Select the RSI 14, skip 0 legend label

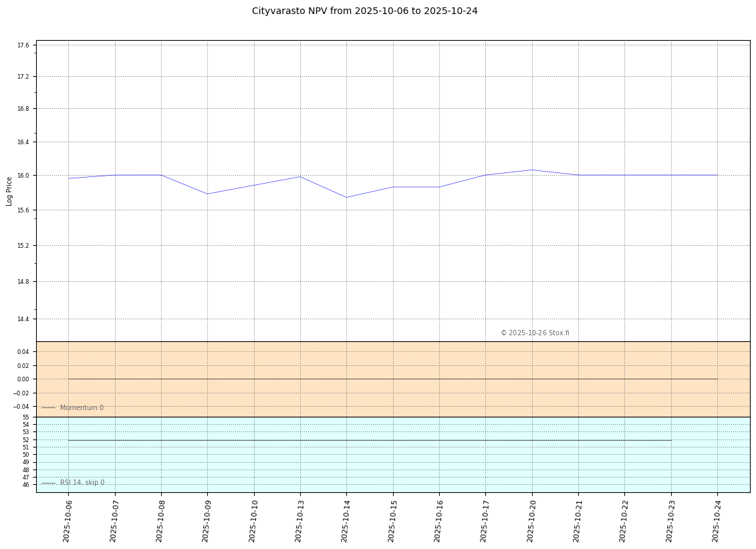click(x=82, y=483)
